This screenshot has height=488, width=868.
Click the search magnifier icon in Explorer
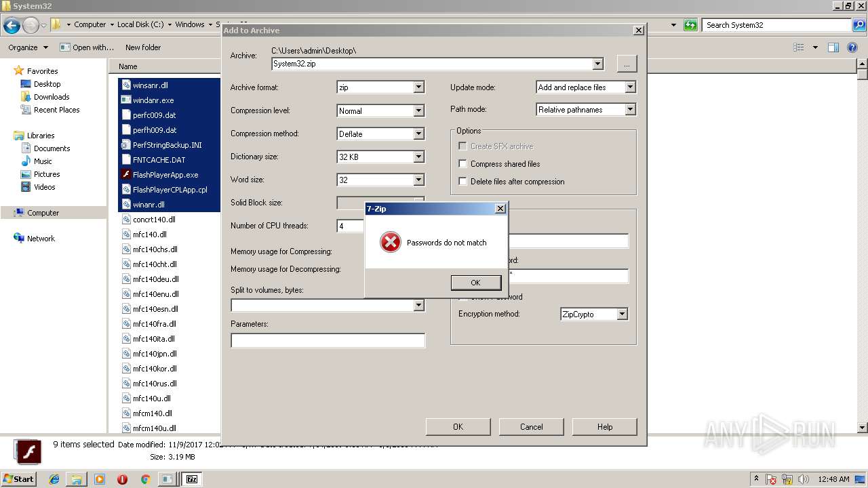859,25
